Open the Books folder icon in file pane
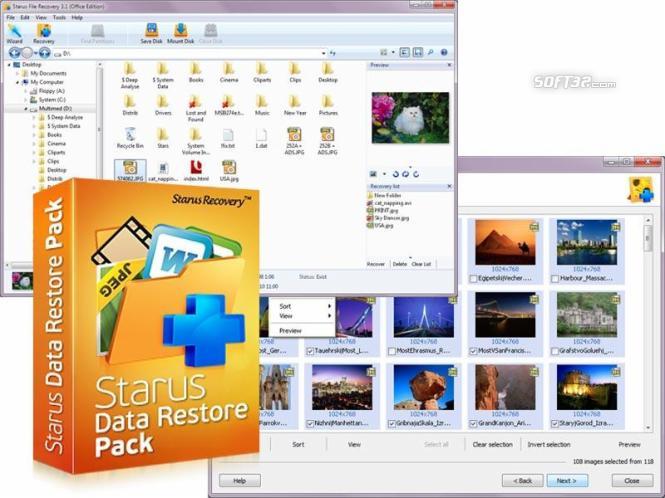Image resolution: width=665 pixels, height=498 pixels. tap(196, 73)
